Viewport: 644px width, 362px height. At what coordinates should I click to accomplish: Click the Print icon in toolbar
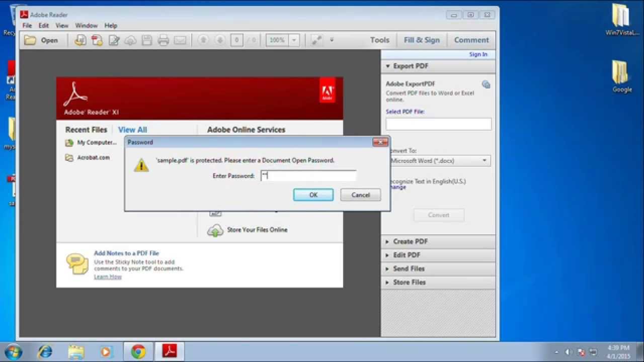pyautogui.click(x=164, y=40)
